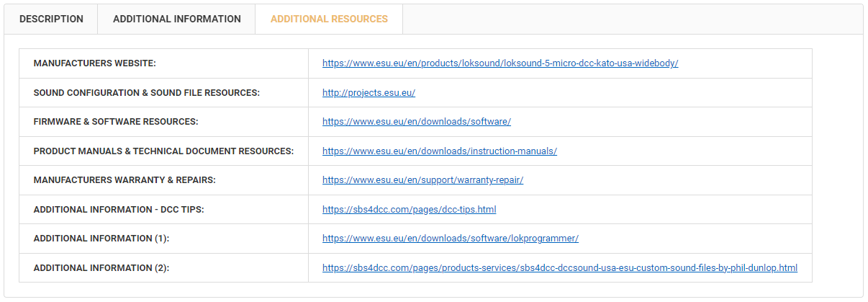Viewport: 868px width, 302px height.
Task: Click the Firmware & Software Resources label
Action: point(116,122)
